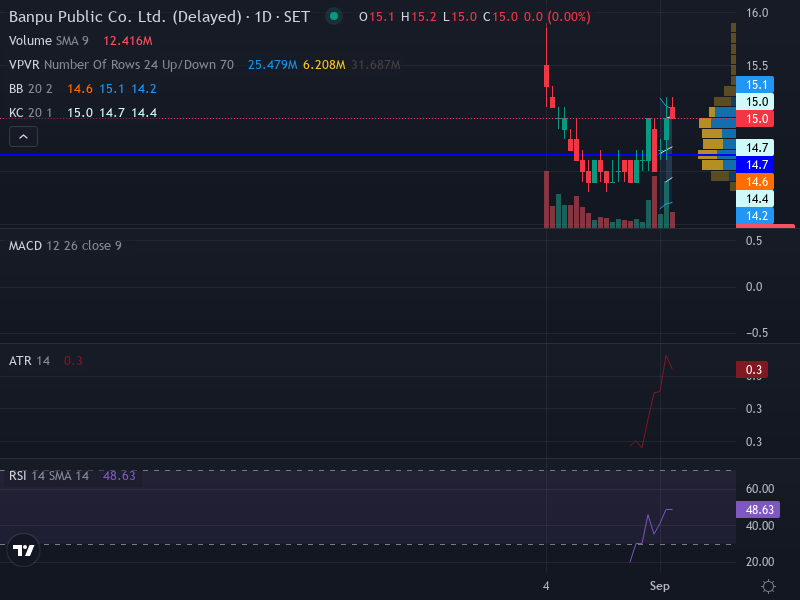The width and height of the screenshot is (800, 600).
Task: Click the white 14.4 KC lower label
Action: tap(755, 199)
